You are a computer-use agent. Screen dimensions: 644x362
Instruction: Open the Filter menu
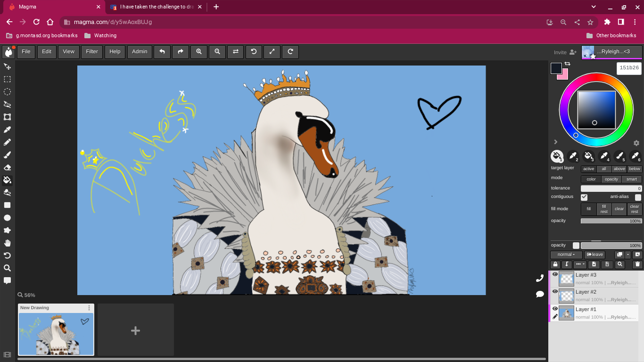click(x=92, y=52)
